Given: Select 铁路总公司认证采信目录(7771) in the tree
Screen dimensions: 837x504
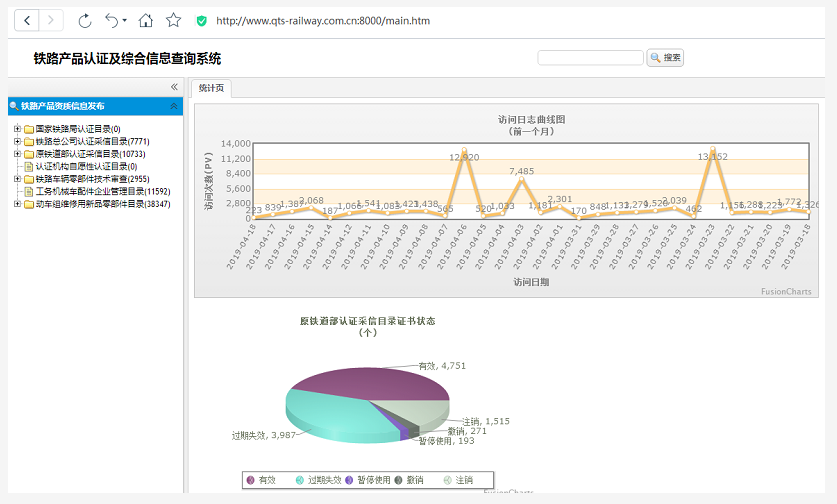Looking at the screenshot, I should (92, 141).
